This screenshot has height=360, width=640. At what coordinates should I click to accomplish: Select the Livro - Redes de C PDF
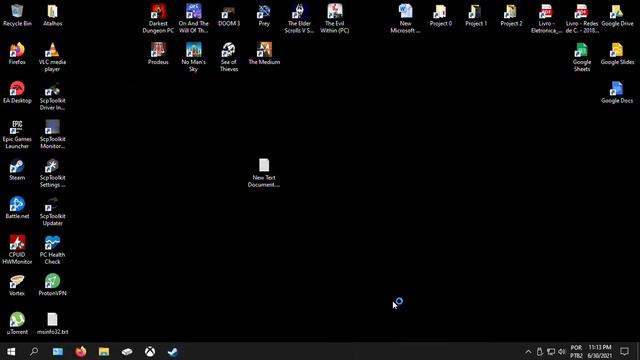point(582,19)
